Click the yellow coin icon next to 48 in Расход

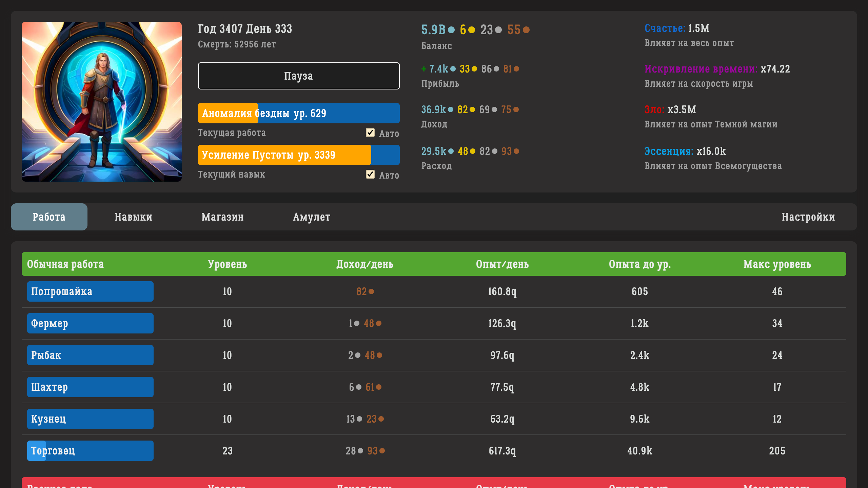coord(472,151)
